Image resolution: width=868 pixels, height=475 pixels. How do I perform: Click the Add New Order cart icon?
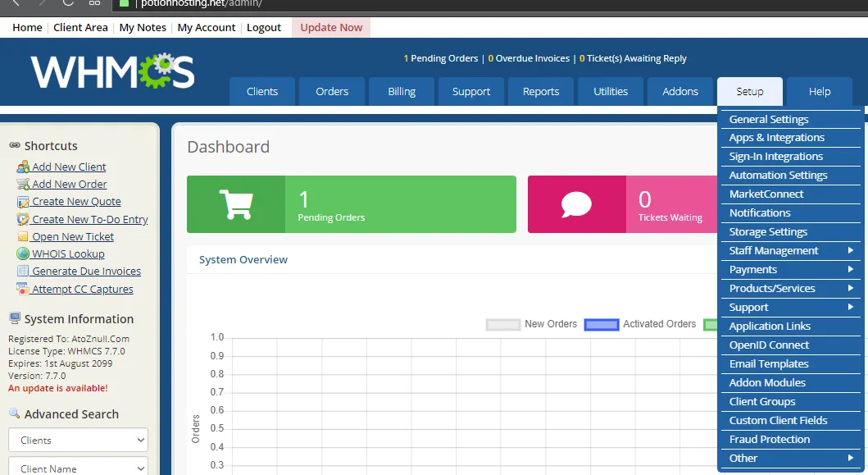(23, 185)
